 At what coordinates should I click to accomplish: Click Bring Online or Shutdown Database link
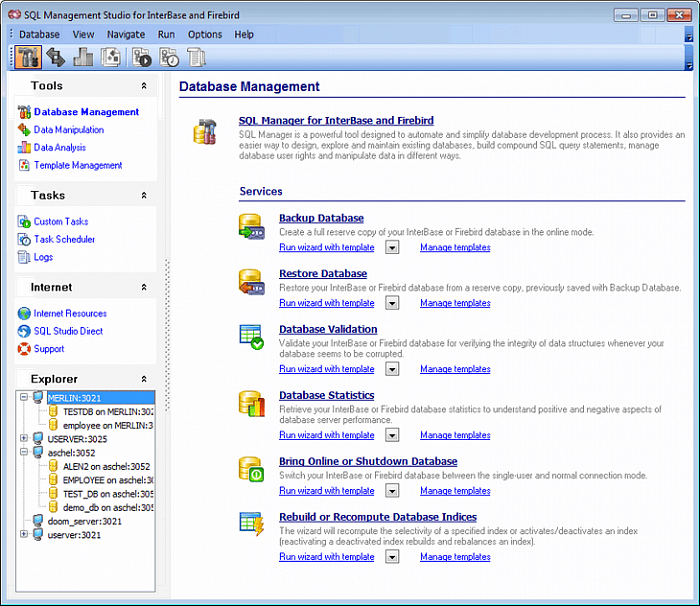pos(368,462)
